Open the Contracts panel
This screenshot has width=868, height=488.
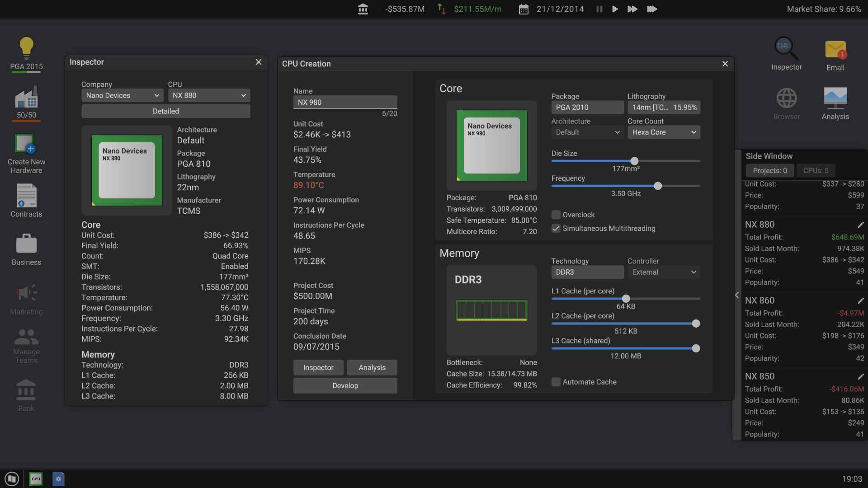pyautogui.click(x=26, y=196)
